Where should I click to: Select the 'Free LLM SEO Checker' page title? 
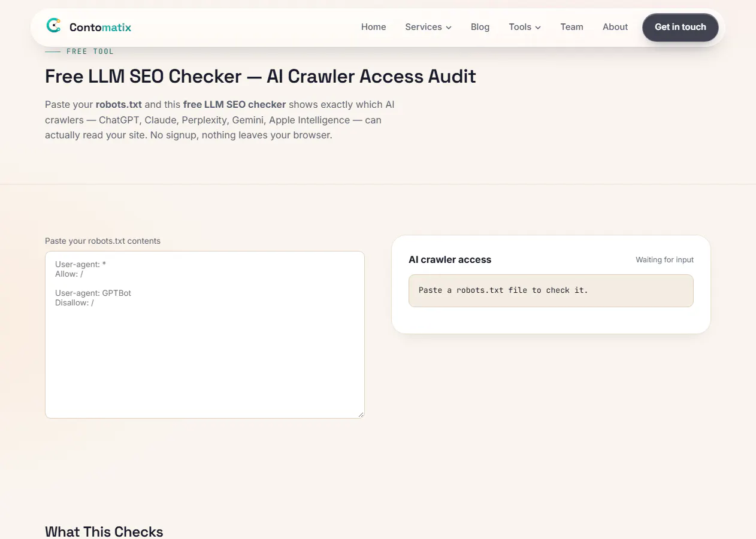(261, 77)
